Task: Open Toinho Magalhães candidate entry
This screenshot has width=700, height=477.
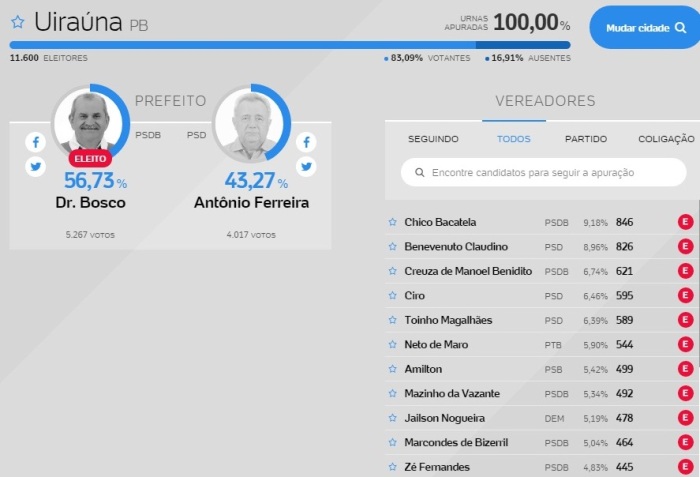Action: [449, 320]
